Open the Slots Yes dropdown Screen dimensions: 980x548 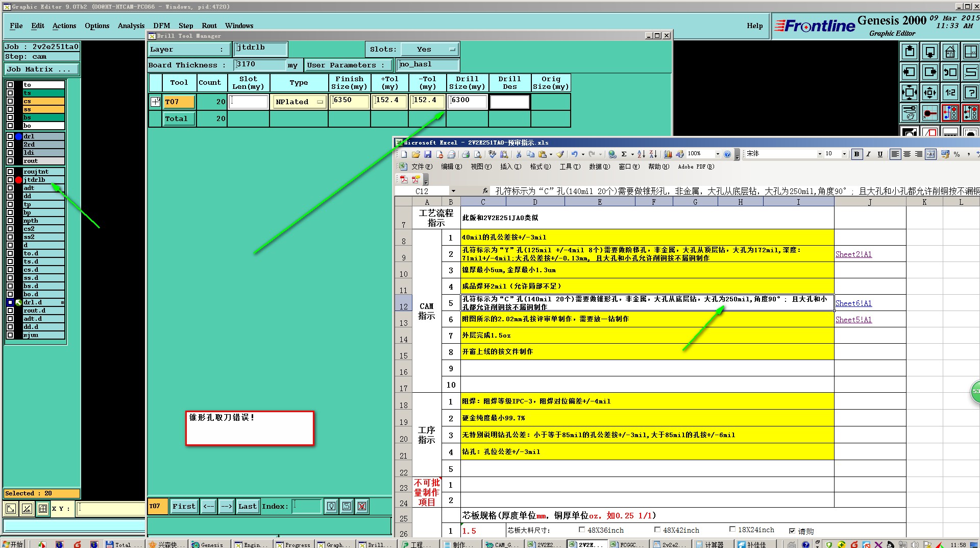452,50
